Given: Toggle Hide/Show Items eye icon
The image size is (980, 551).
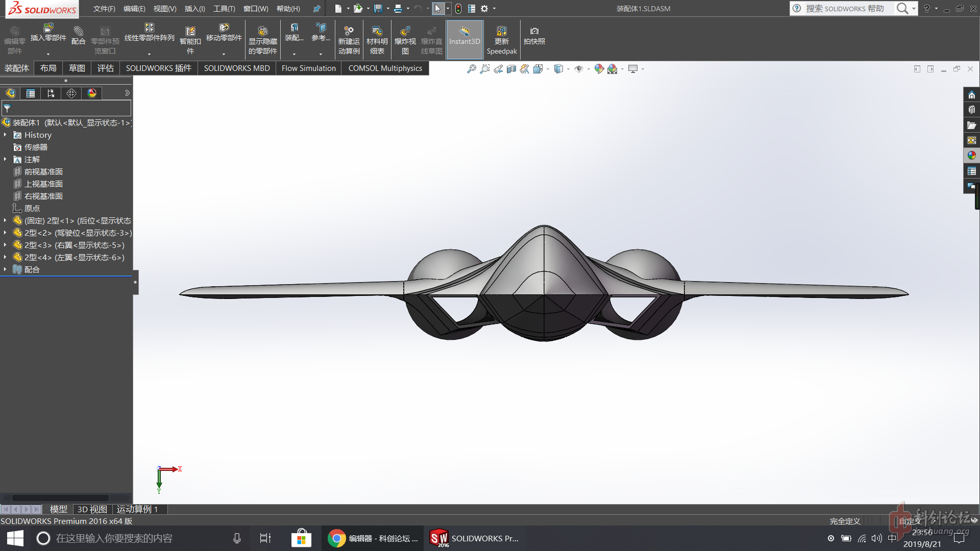Looking at the screenshot, I should tap(578, 69).
